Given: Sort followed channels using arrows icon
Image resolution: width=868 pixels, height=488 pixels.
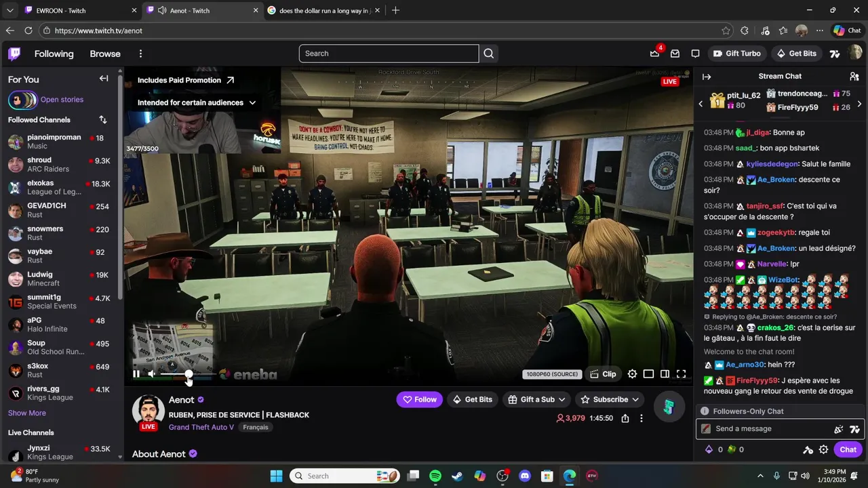Looking at the screenshot, I should point(103,119).
